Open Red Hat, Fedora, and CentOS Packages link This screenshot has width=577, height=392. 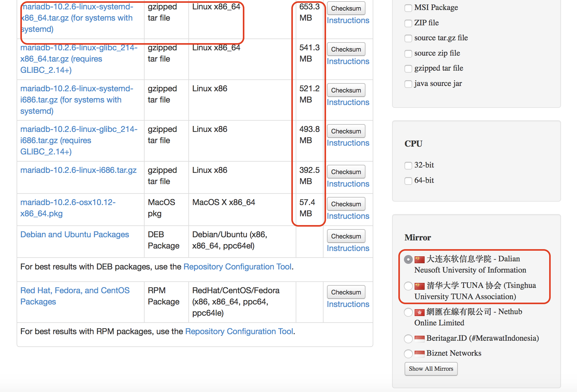[75, 296]
